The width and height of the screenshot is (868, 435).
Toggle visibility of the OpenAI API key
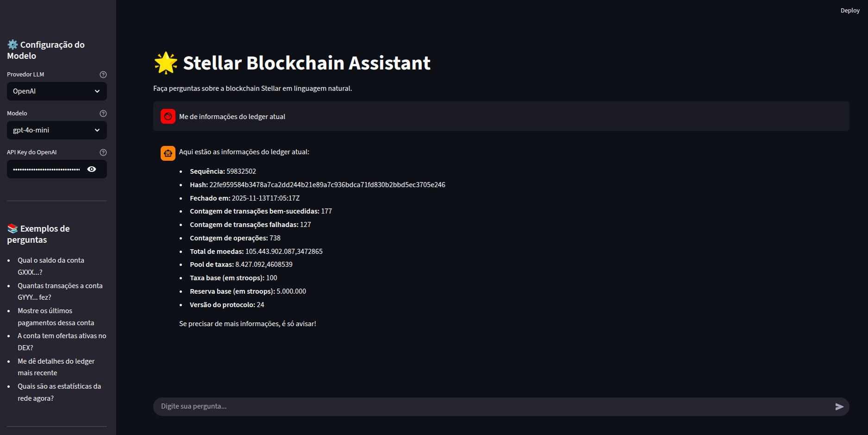coord(92,169)
